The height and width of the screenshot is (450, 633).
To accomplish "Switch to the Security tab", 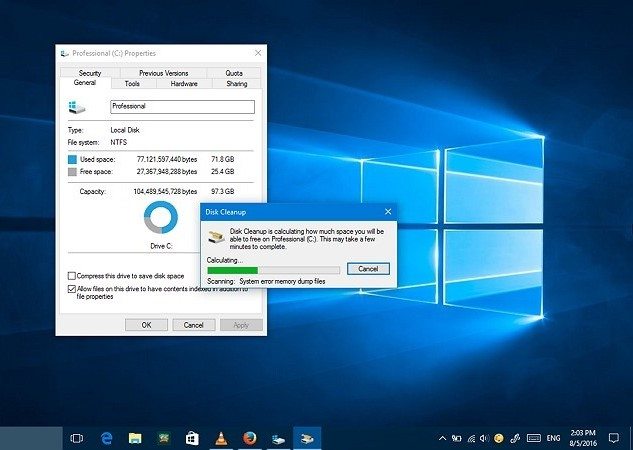I will (90, 73).
